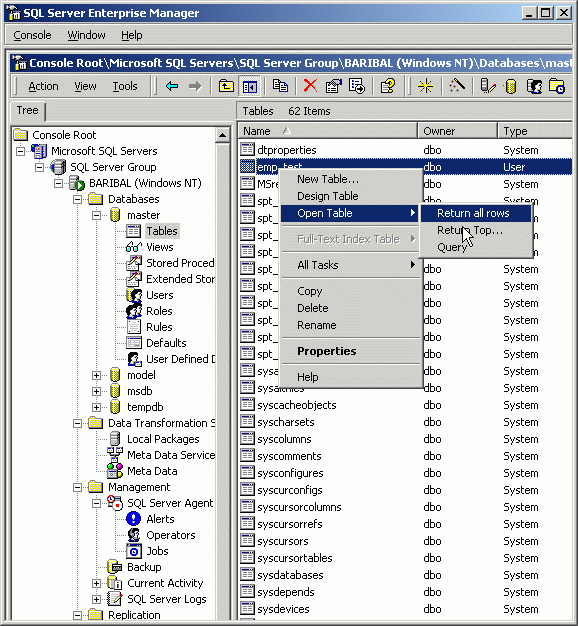Screen dimensions: 578x626
Task: Select the Tree tab
Action: tap(28, 110)
